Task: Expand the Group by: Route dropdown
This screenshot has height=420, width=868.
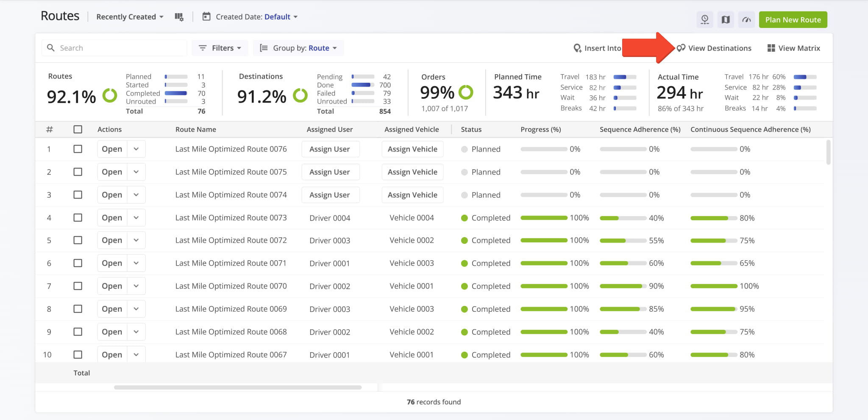Action: click(x=298, y=48)
